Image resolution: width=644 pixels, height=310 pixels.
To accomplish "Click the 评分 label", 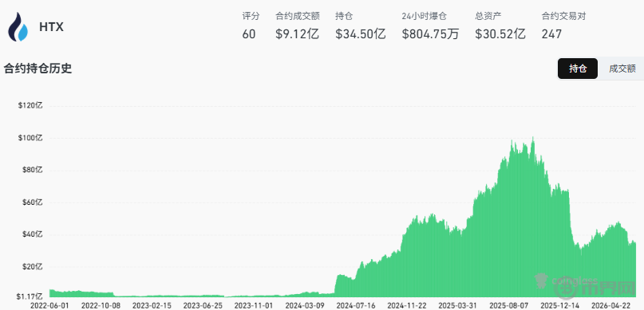I will [251, 17].
